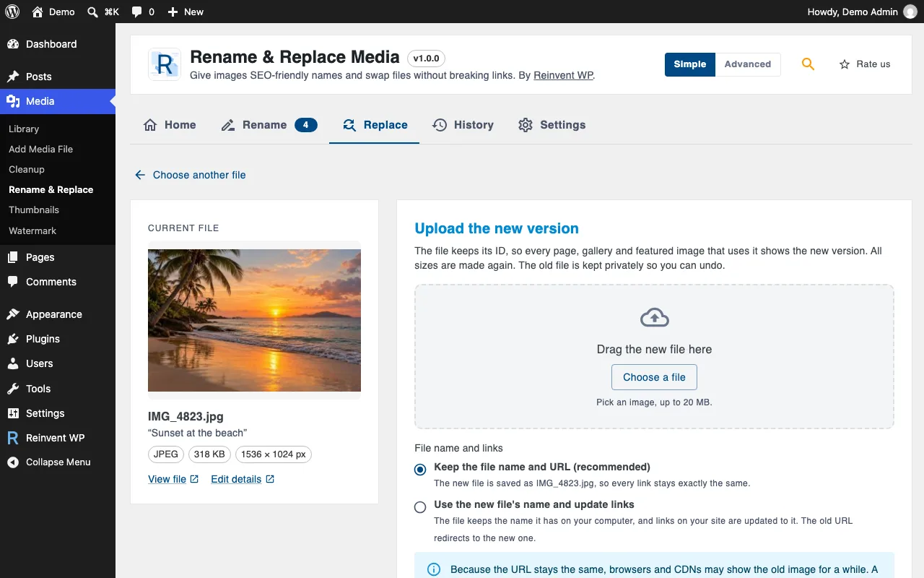Open the Home tab
The width and height of the screenshot is (924, 578).
(x=170, y=125)
